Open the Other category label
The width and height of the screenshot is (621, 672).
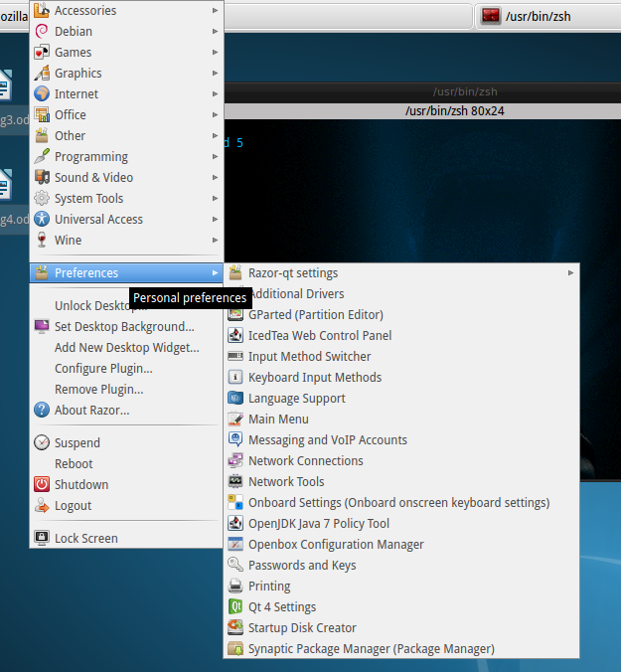pos(70,136)
